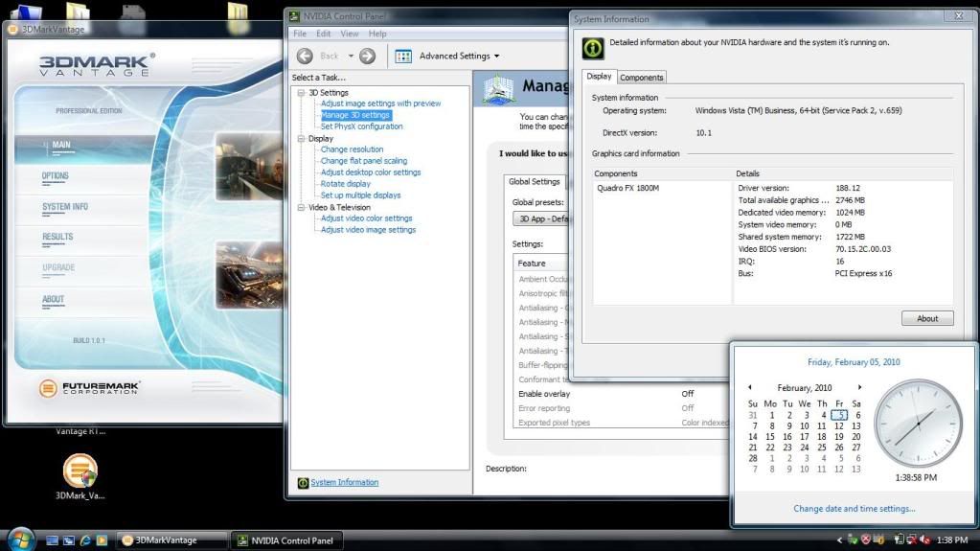Collapse the 3D Settings tree node

tap(301, 93)
